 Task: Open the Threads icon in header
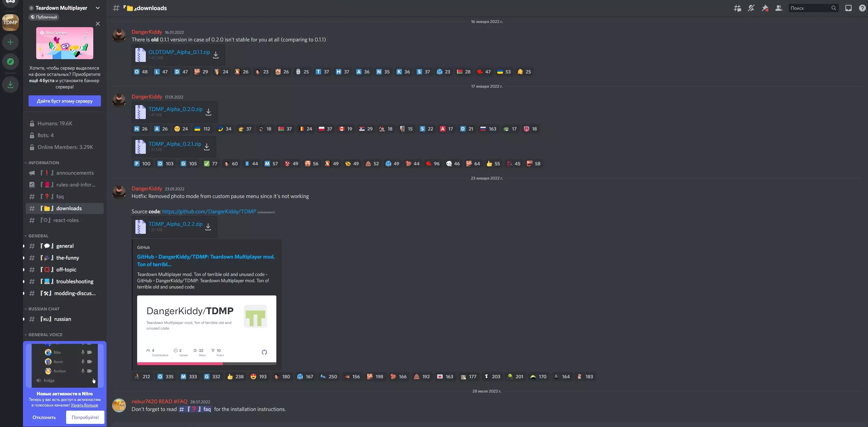pos(737,8)
